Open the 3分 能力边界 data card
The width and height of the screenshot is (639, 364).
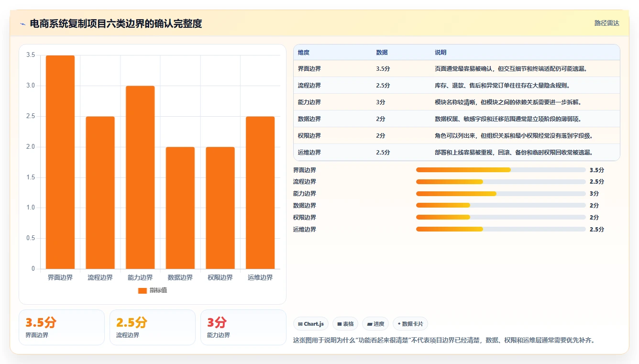(x=243, y=327)
